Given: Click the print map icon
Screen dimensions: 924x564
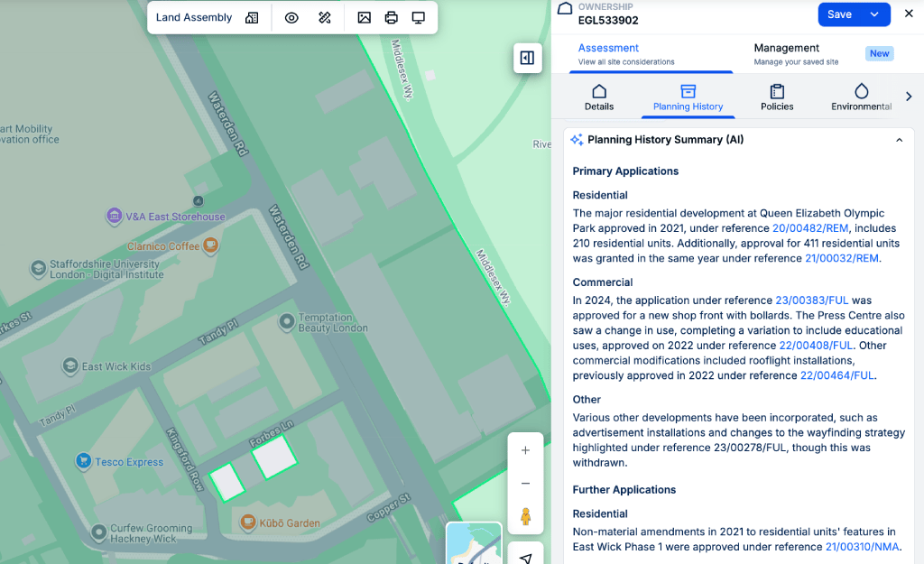Looking at the screenshot, I should [391, 17].
